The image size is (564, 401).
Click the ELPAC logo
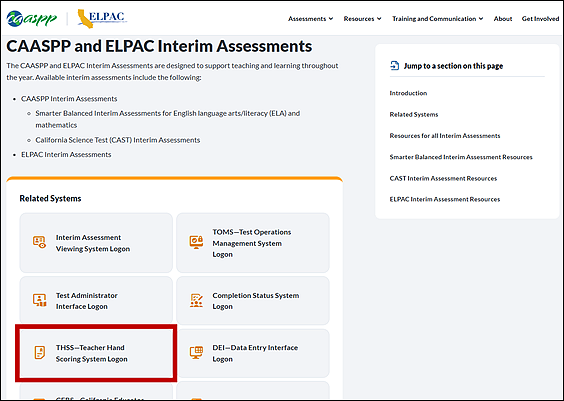point(102,18)
